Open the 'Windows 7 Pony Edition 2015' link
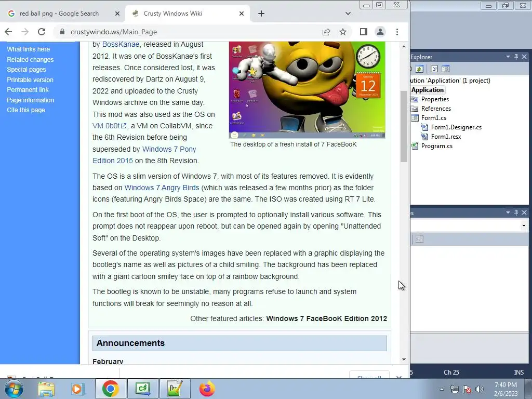 click(144, 155)
